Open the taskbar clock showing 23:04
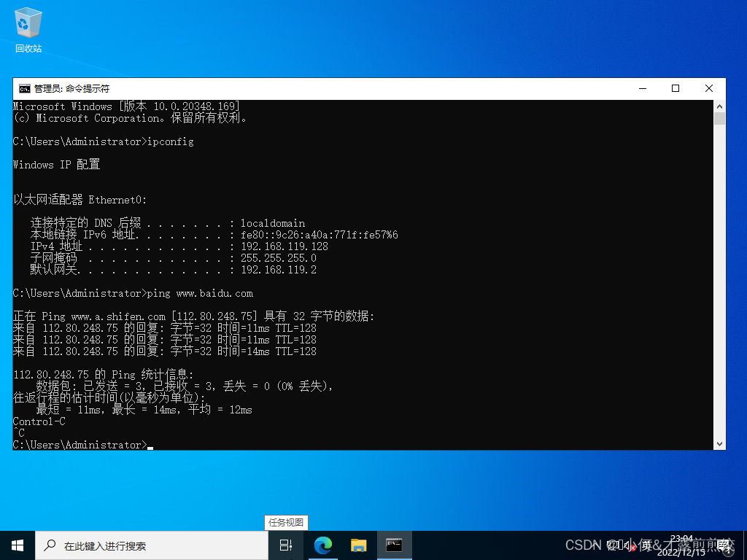This screenshot has width=747, height=560. click(681, 545)
